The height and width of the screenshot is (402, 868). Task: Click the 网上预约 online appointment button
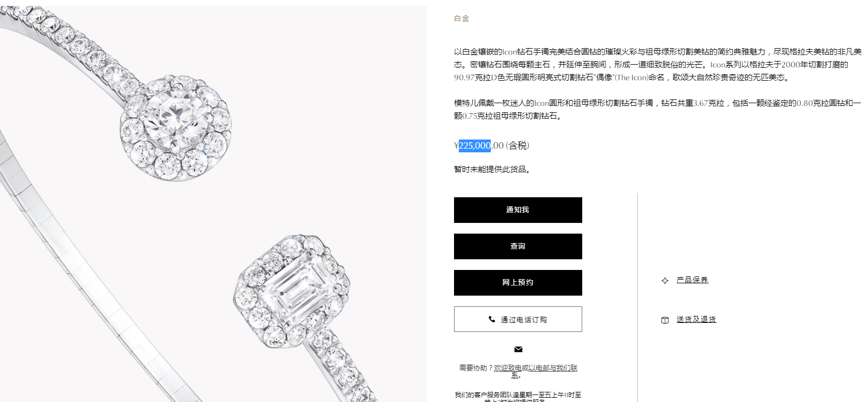[518, 283]
